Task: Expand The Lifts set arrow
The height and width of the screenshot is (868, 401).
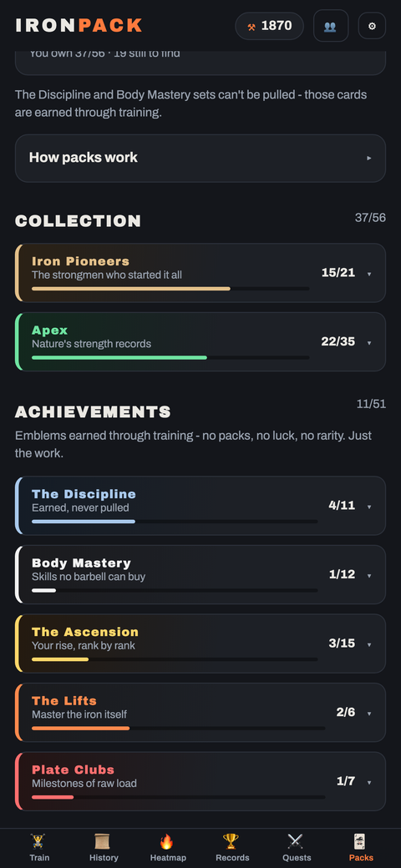Action: (x=369, y=713)
